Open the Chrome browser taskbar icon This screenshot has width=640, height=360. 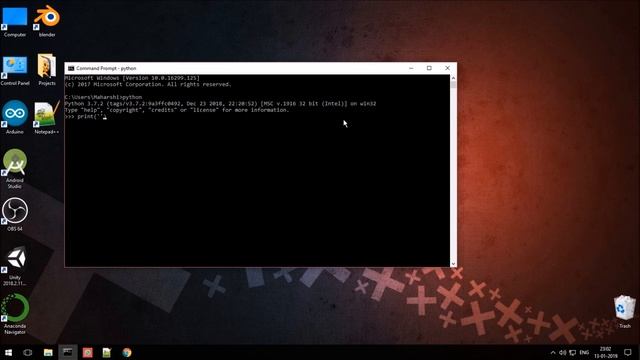pos(127,352)
